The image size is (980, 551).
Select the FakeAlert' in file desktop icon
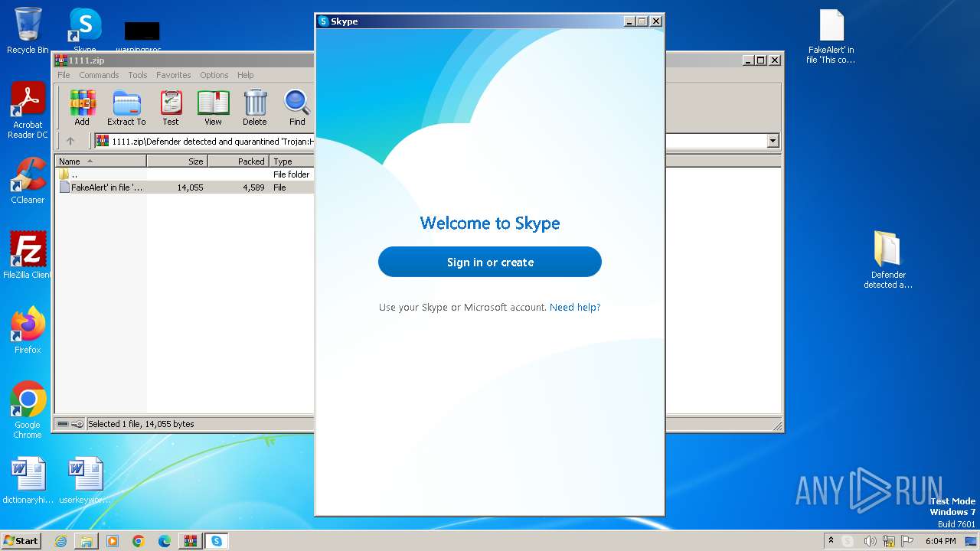coord(831,37)
